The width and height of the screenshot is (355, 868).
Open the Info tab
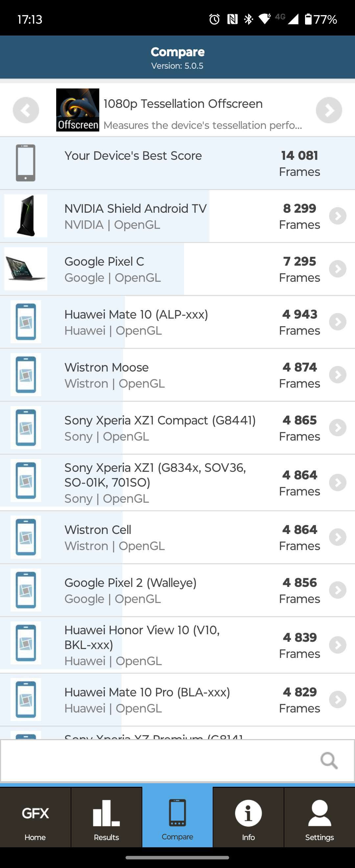pos(248,819)
